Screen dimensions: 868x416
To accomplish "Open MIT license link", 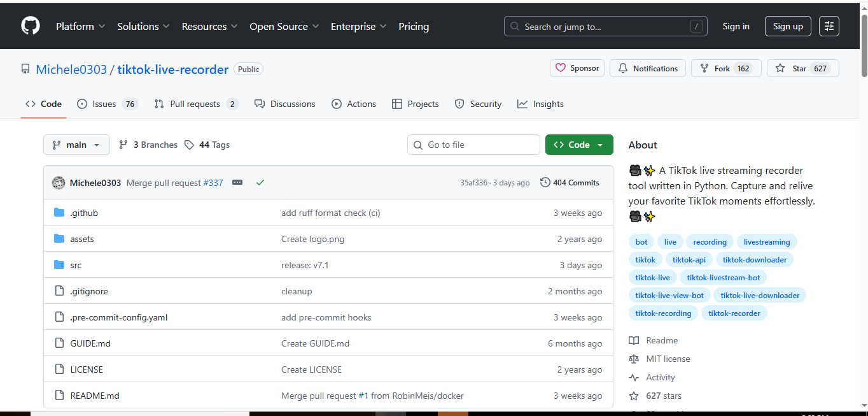I will pyautogui.click(x=659, y=359).
